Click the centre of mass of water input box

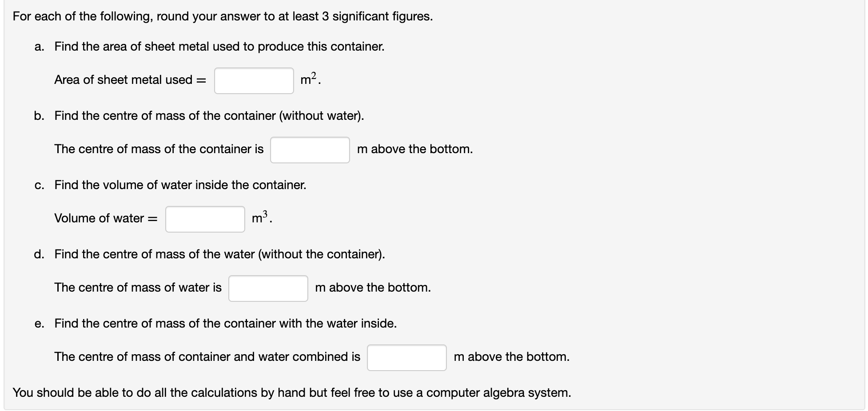(268, 288)
